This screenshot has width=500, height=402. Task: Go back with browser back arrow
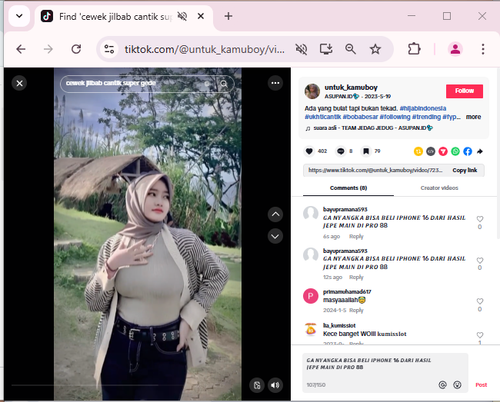click(21, 49)
